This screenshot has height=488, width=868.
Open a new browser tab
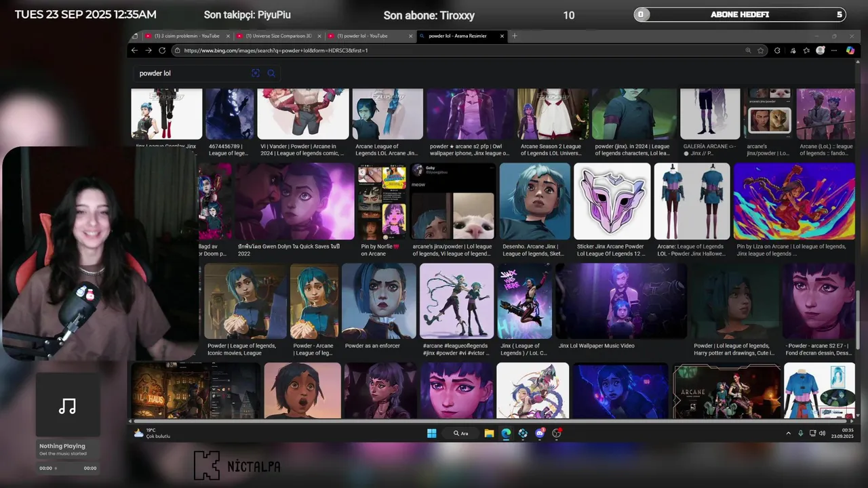(x=515, y=36)
